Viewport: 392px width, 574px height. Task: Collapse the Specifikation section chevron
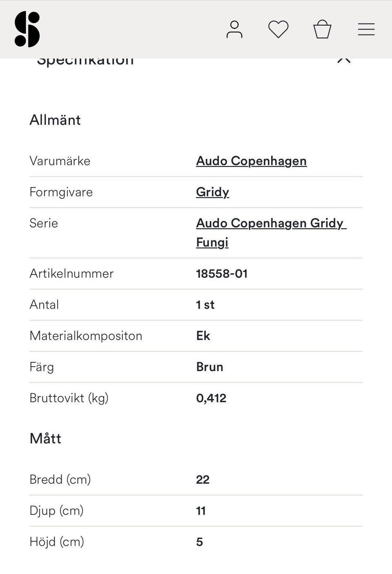click(x=344, y=60)
